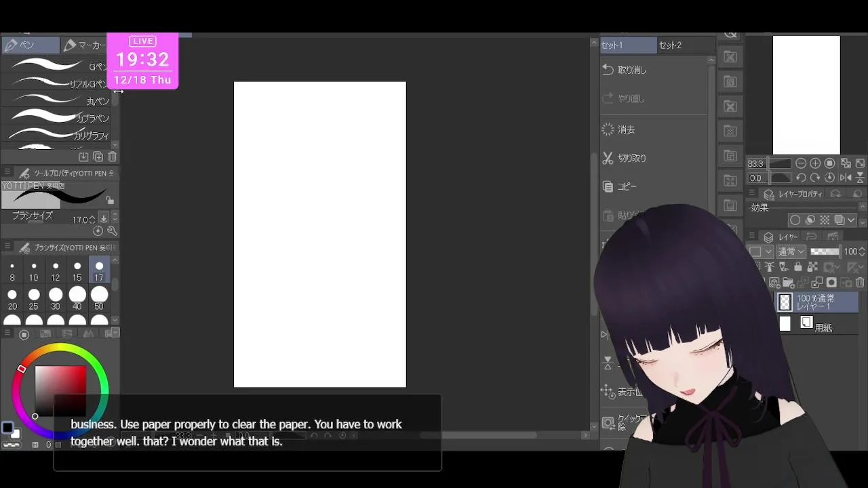Open the color wheel tab

pos(24,334)
